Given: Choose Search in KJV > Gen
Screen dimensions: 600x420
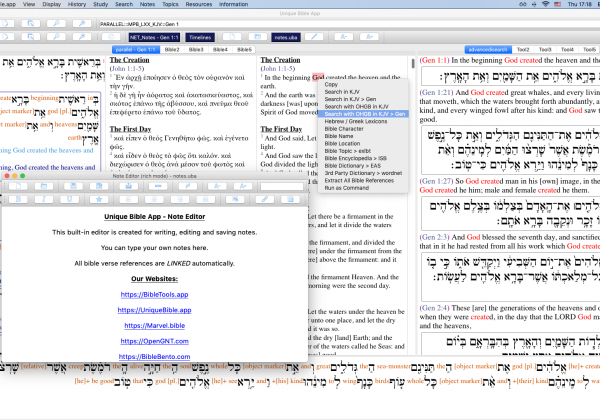Looking at the screenshot, I should click(363, 99).
